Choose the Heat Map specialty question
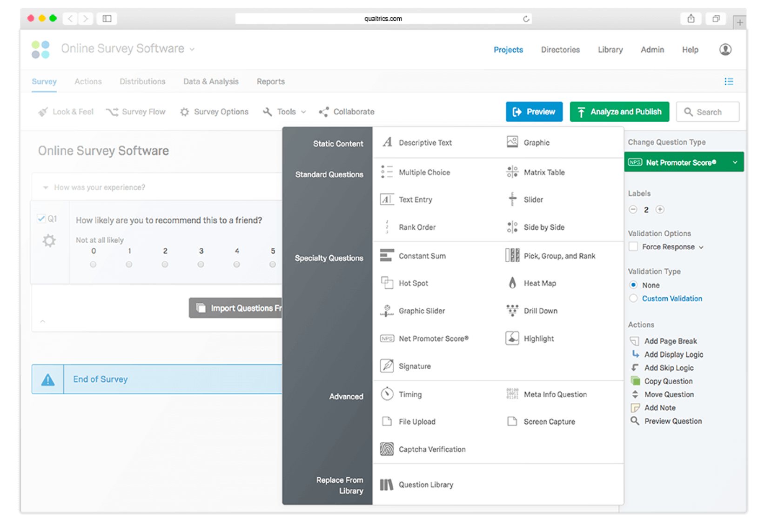This screenshot has height=532, width=765. coord(539,283)
